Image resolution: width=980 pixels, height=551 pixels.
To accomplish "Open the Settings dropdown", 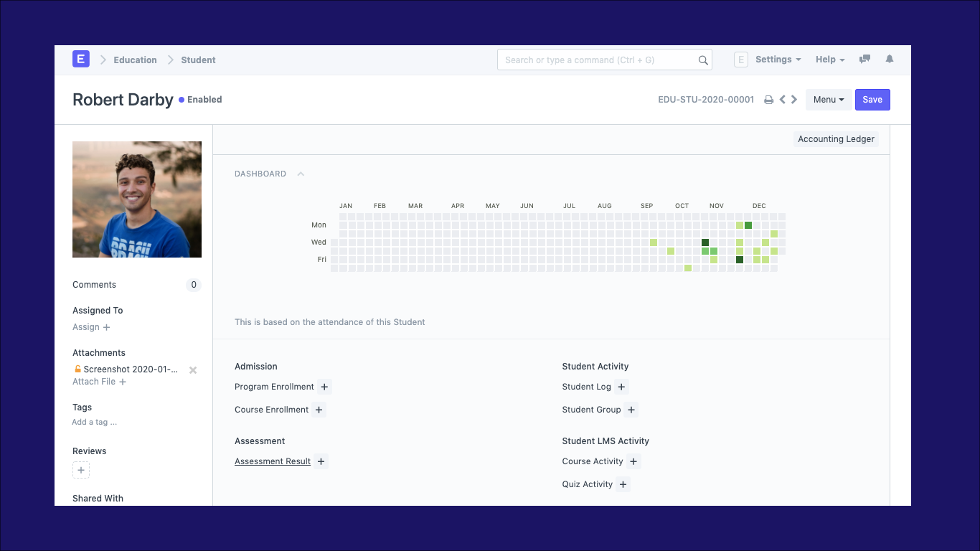I will (x=778, y=60).
